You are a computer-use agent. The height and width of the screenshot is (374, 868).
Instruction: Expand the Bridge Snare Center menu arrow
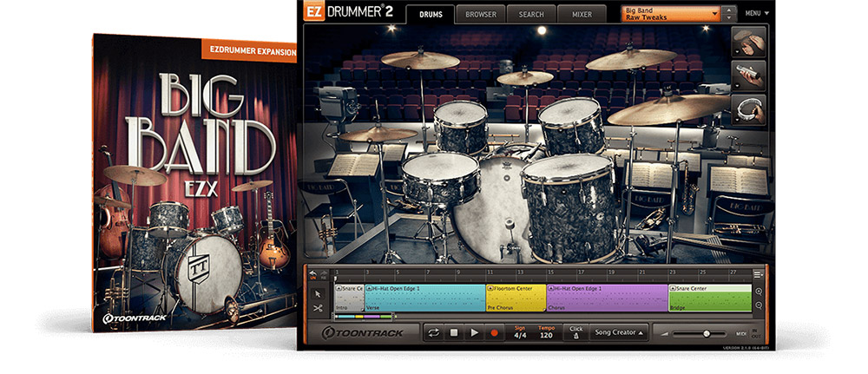click(x=674, y=288)
